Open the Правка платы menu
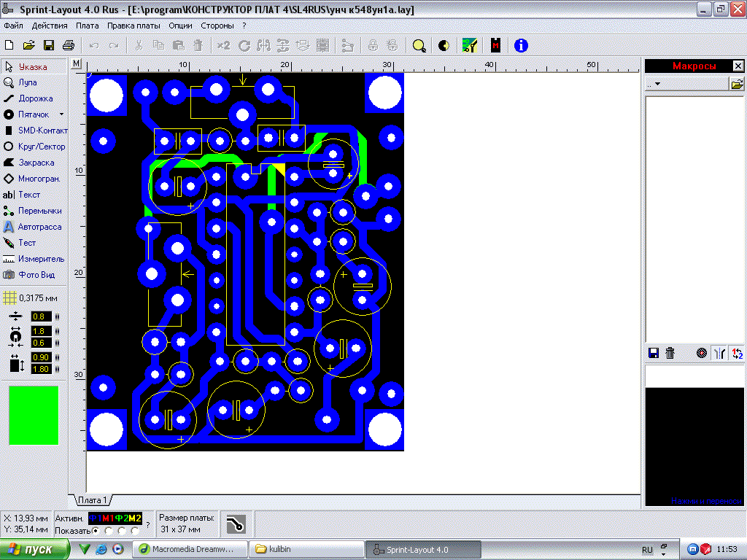The height and width of the screenshot is (560, 747). pos(133,26)
